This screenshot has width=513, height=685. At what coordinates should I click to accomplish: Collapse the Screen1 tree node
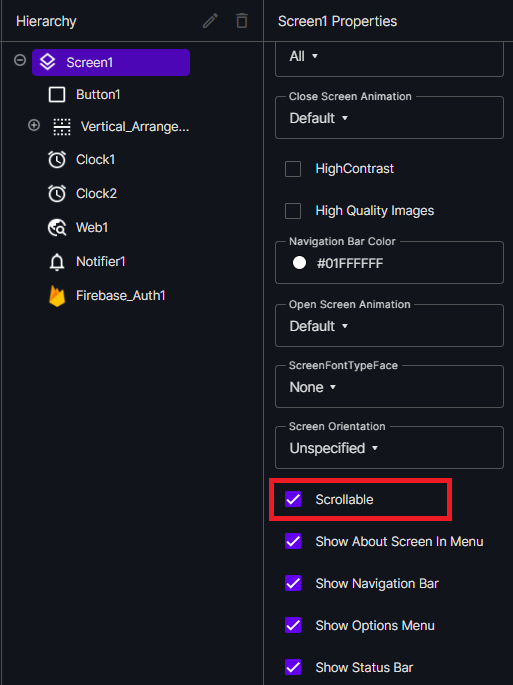point(20,60)
